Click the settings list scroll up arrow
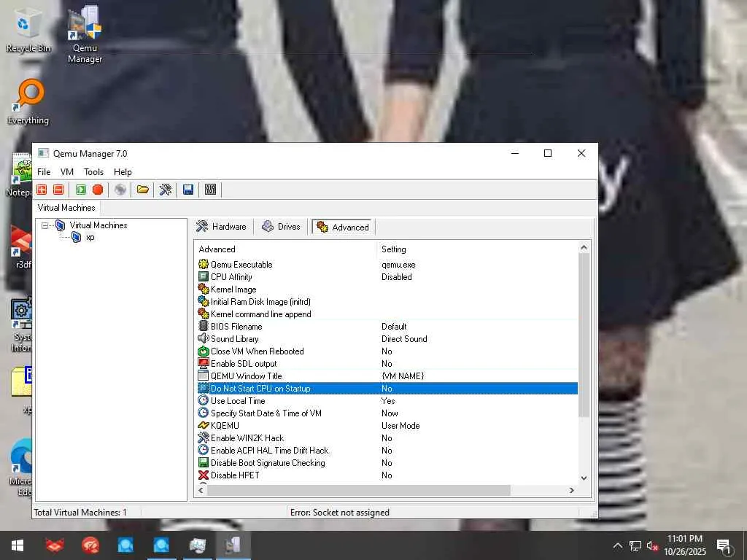This screenshot has height=560, width=747. tap(584, 248)
